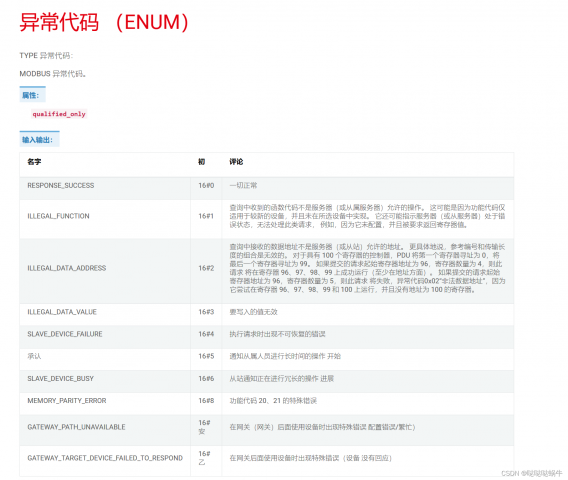568x480 pixels.
Task: Select the ILLEGAL_FUNCTION entry
Action: click(58, 216)
